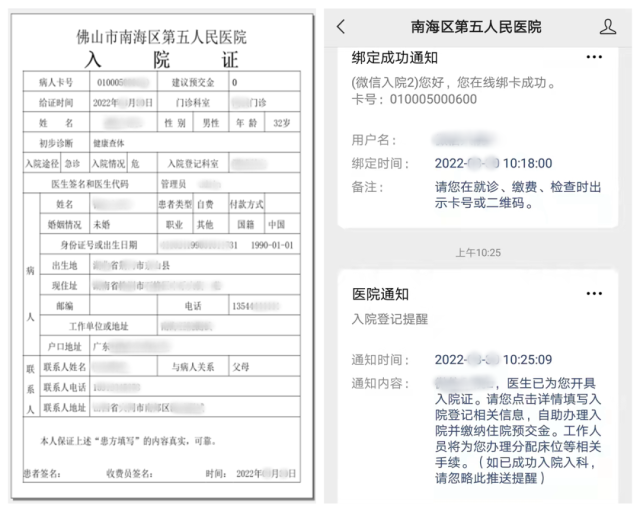
Task: Select card number 010005000600 text
Action: click(x=433, y=99)
